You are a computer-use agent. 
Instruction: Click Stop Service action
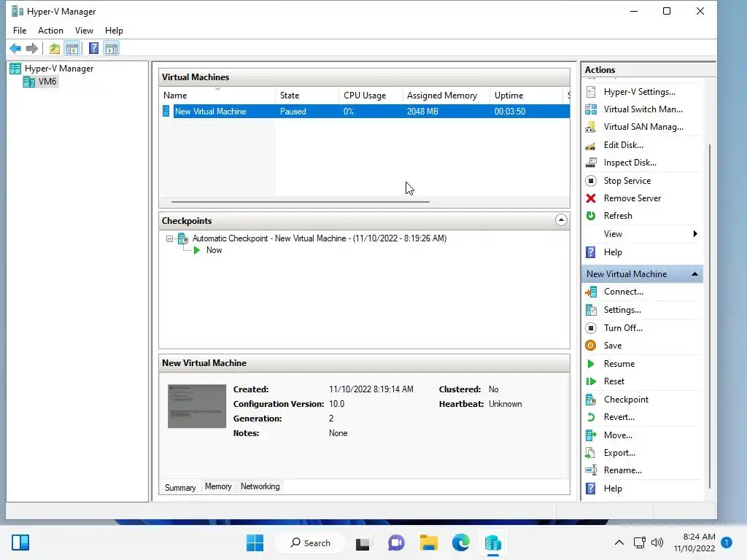coord(627,181)
